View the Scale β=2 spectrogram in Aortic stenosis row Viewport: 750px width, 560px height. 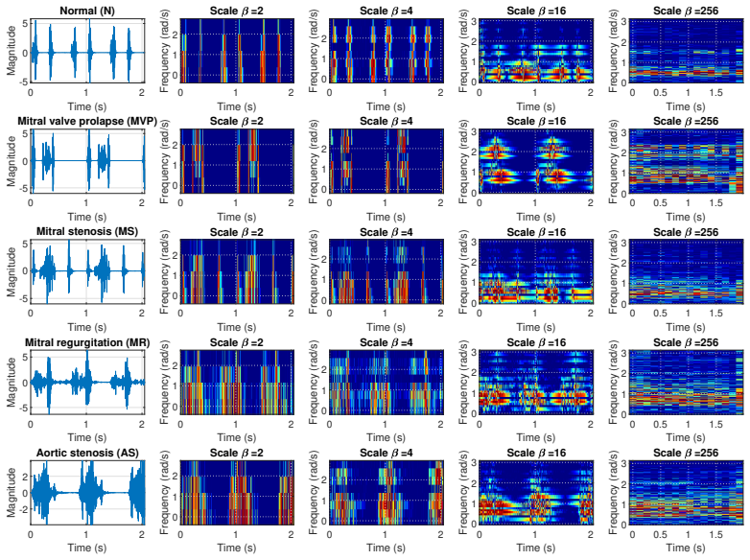tap(237, 493)
